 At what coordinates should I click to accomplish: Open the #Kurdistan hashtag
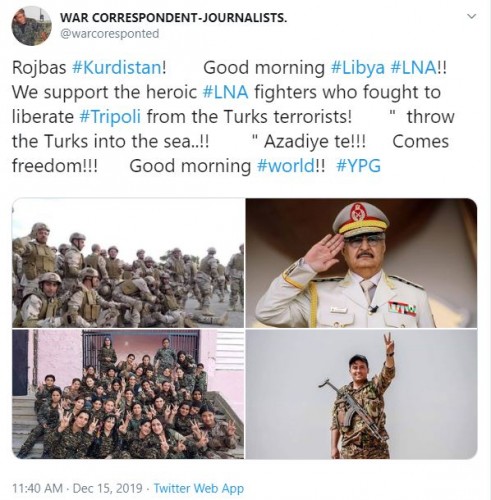click(x=117, y=68)
